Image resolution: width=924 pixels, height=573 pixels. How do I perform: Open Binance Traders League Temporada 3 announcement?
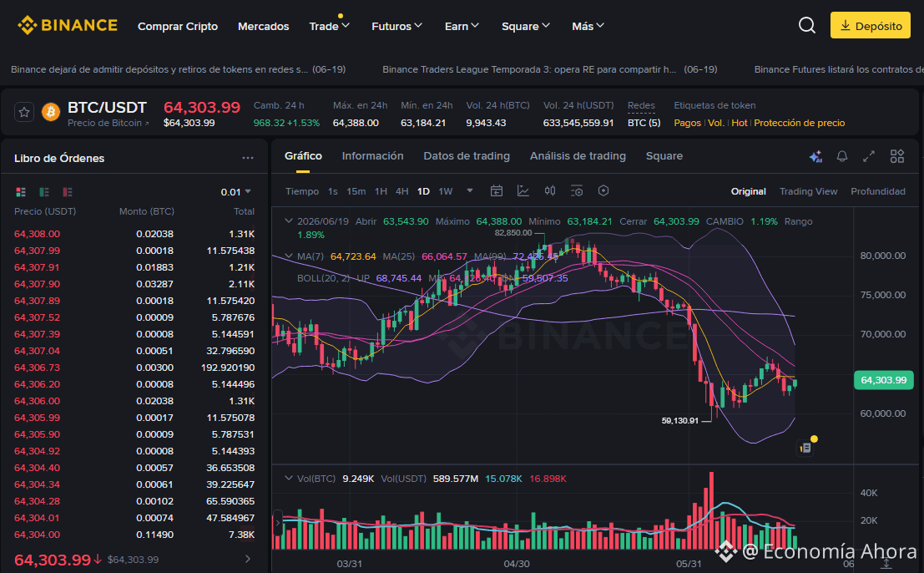[x=550, y=69]
